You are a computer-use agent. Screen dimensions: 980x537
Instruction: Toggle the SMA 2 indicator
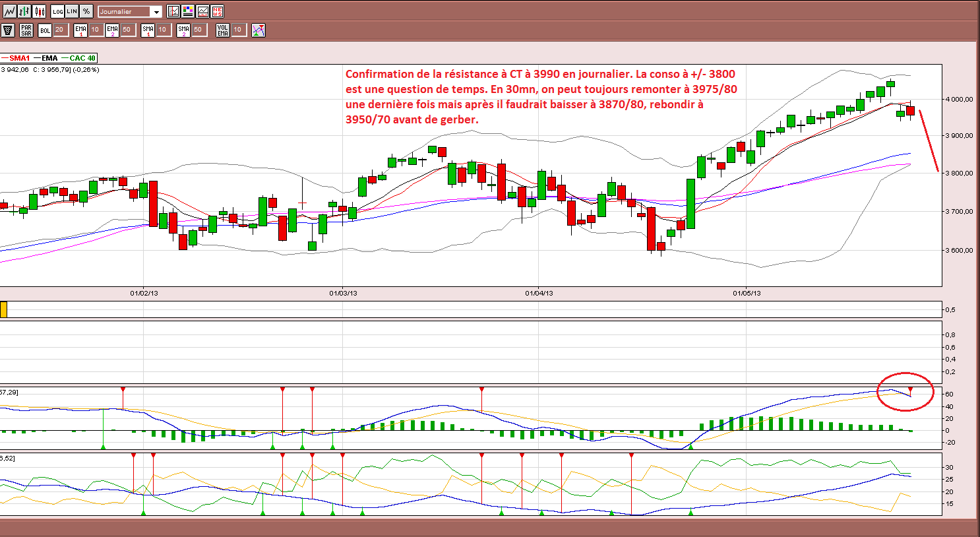pos(183,30)
